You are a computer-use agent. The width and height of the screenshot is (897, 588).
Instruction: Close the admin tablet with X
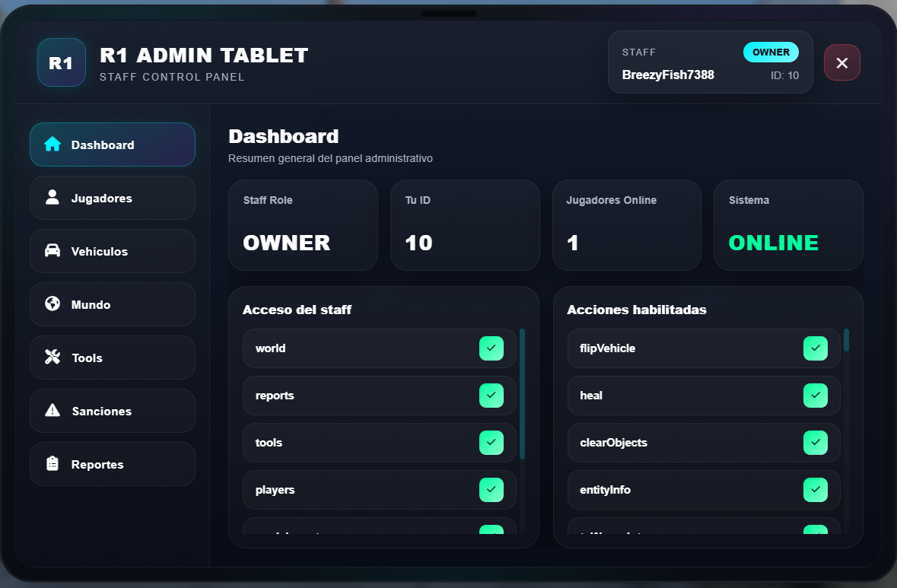coord(842,63)
